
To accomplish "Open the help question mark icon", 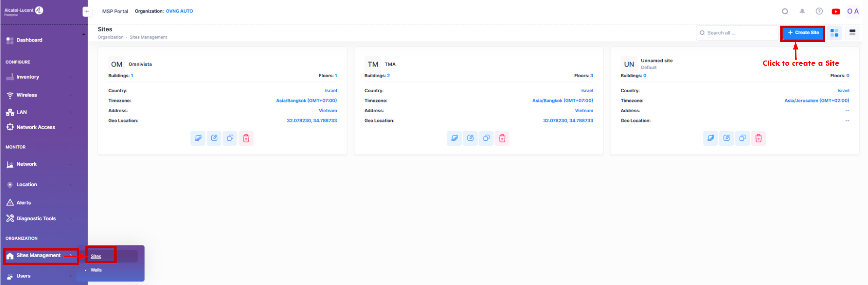I will pyautogui.click(x=819, y=12).
